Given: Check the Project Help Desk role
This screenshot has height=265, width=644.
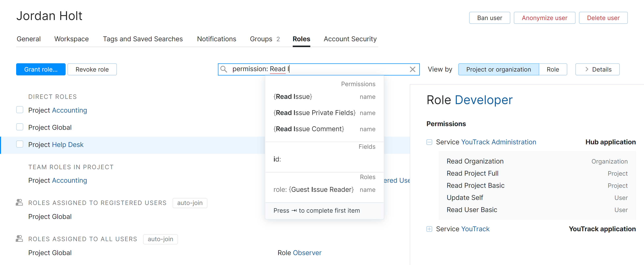Looking at the screenshot, I should tap(20, 144).
